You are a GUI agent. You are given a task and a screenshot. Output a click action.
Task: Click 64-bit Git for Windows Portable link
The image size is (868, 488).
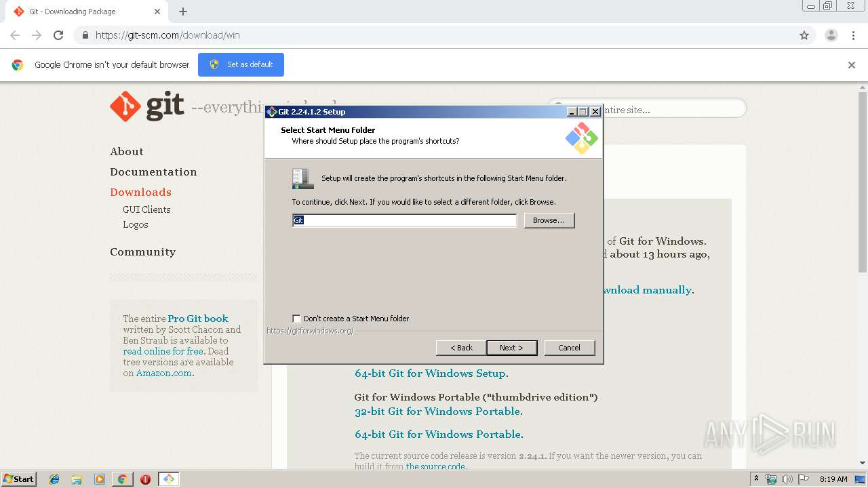[438, 434]
